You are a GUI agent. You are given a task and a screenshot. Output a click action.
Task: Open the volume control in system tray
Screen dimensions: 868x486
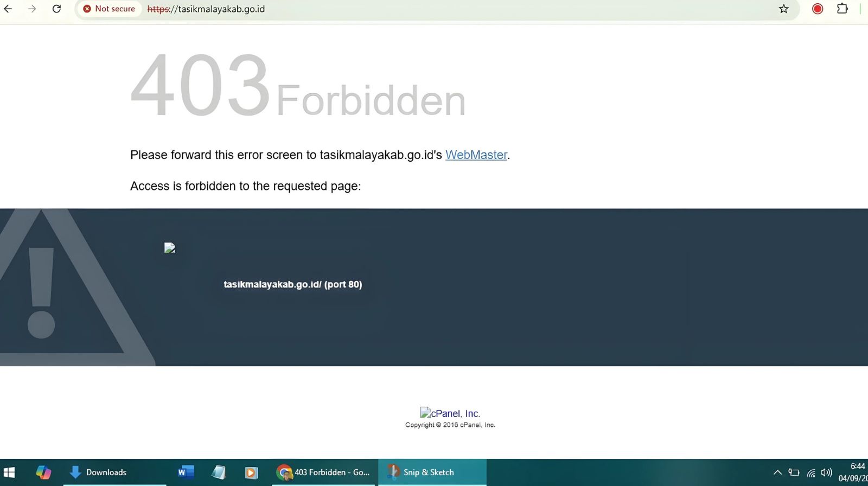click(826, 472)
